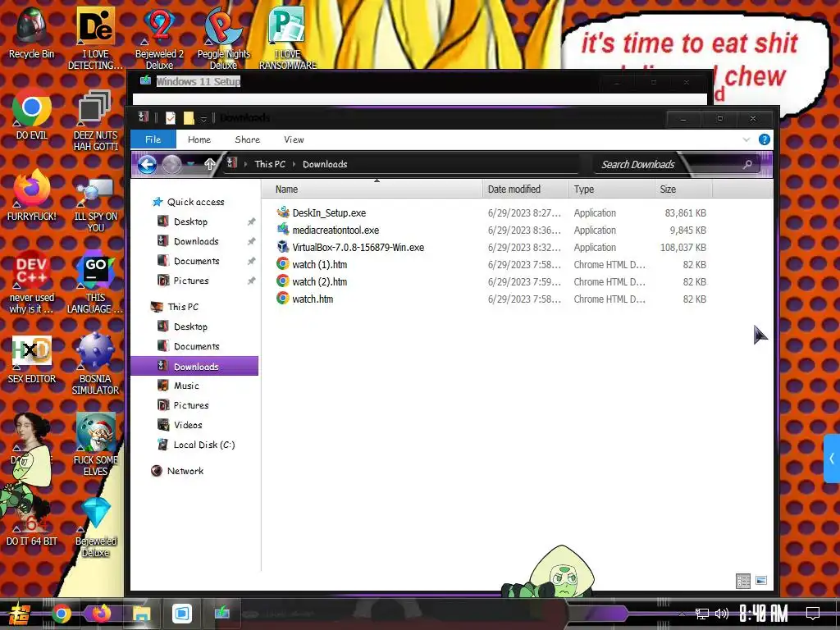Expand the ribbon with the chevron arrow
840x630 pixels.
coord(746,139)
